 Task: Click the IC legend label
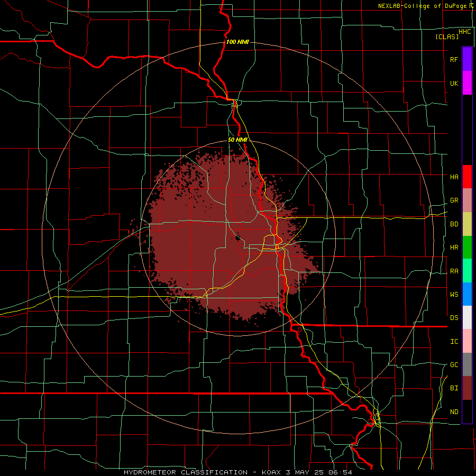(x=454, y=342)
